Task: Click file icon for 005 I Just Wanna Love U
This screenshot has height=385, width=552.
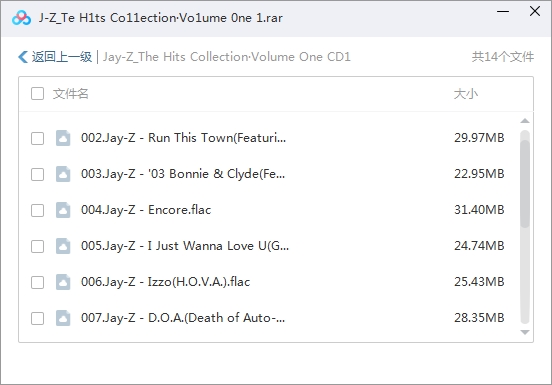Action: [x=63, y=246]
